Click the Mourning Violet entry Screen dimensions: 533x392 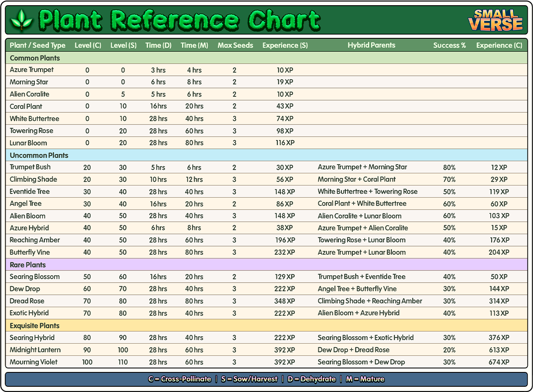34,362
